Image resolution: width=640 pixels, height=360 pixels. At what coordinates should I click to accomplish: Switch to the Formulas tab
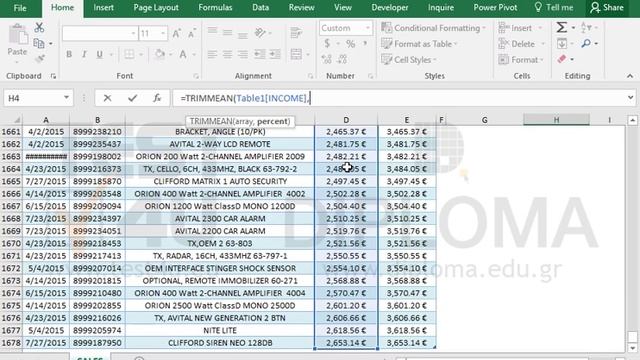(215, 8)
